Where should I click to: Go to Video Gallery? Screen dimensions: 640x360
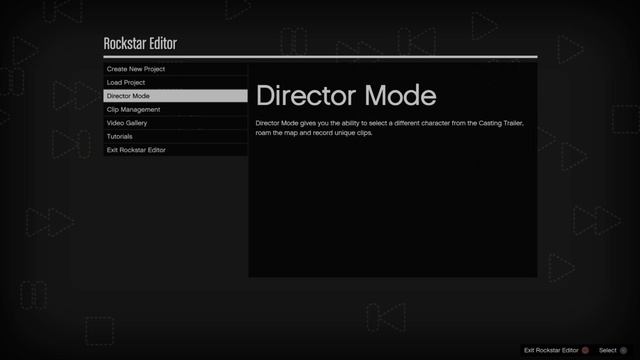[175, 123]
